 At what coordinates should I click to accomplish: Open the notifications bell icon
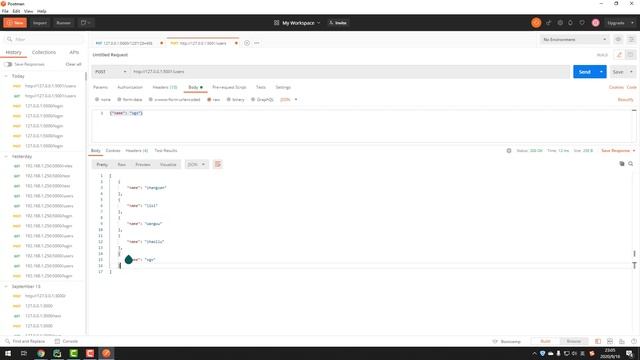[571, 23]
